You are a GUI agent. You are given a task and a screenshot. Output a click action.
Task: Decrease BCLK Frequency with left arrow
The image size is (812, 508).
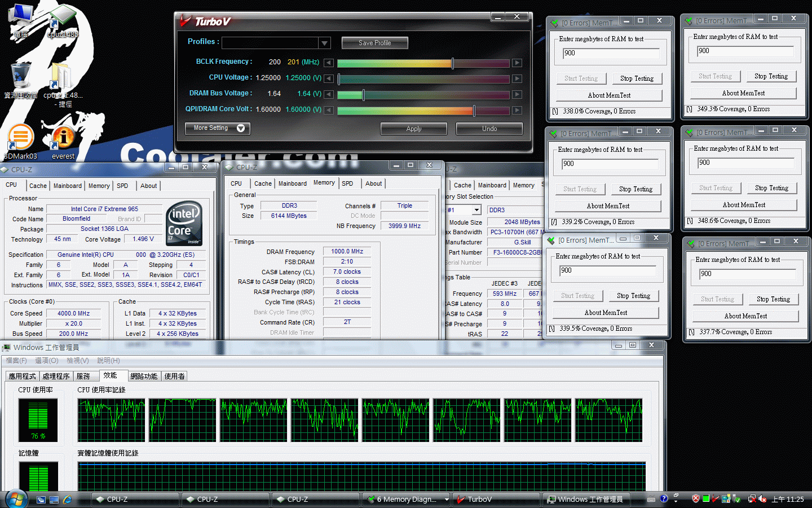[328, 63]
